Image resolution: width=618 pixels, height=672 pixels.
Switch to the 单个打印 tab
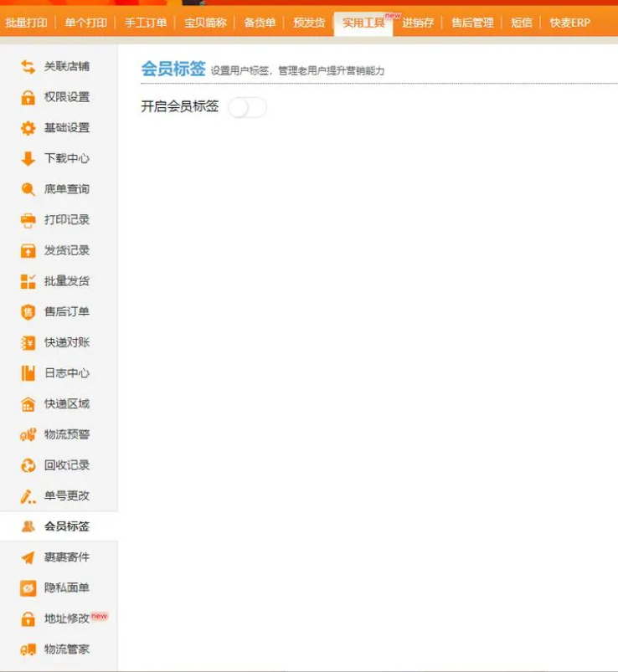(x=85, y=23)
